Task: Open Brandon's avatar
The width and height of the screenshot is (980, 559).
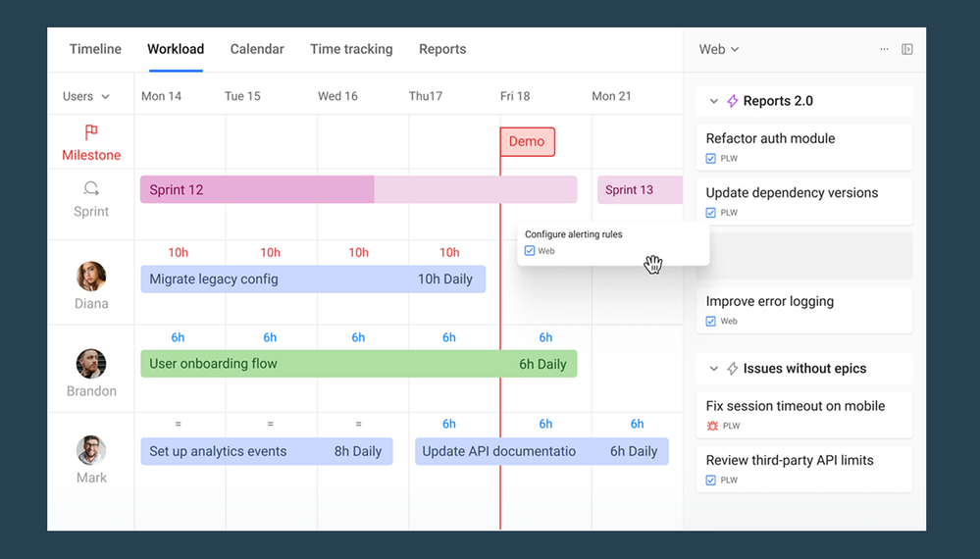Action: pyautogui.click(x=91, y=364)
